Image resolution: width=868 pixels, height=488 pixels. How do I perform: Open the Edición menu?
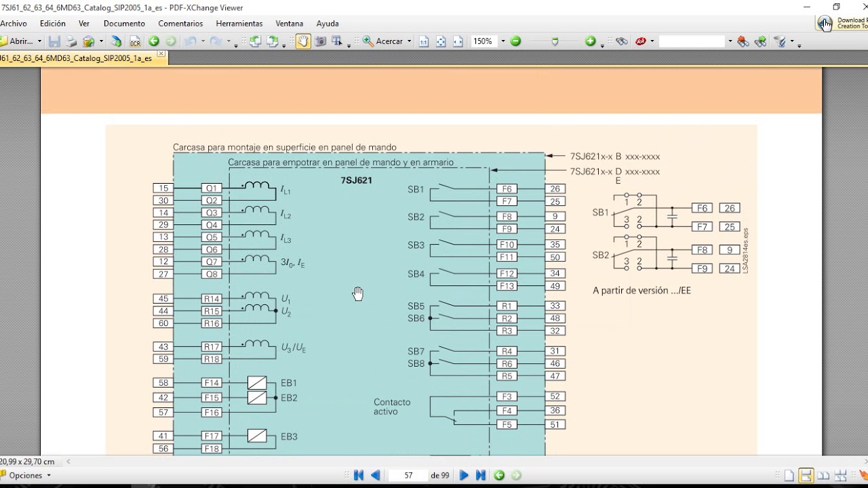pos(53,23)
